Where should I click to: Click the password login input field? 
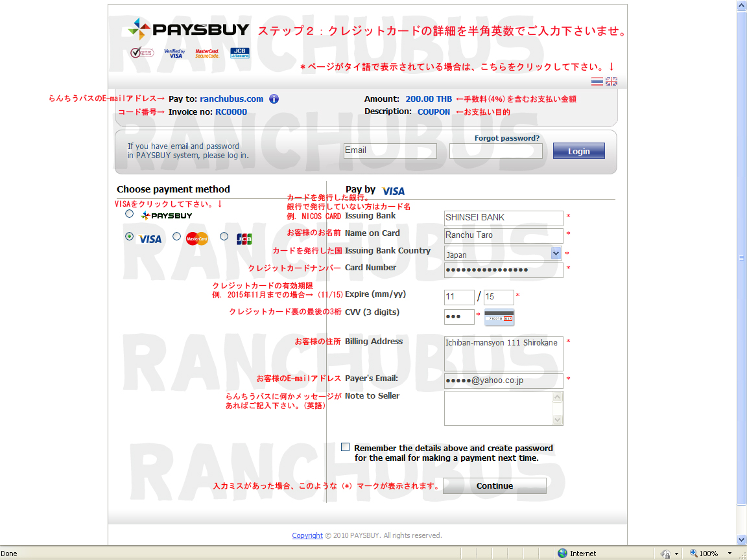(496, 151)
